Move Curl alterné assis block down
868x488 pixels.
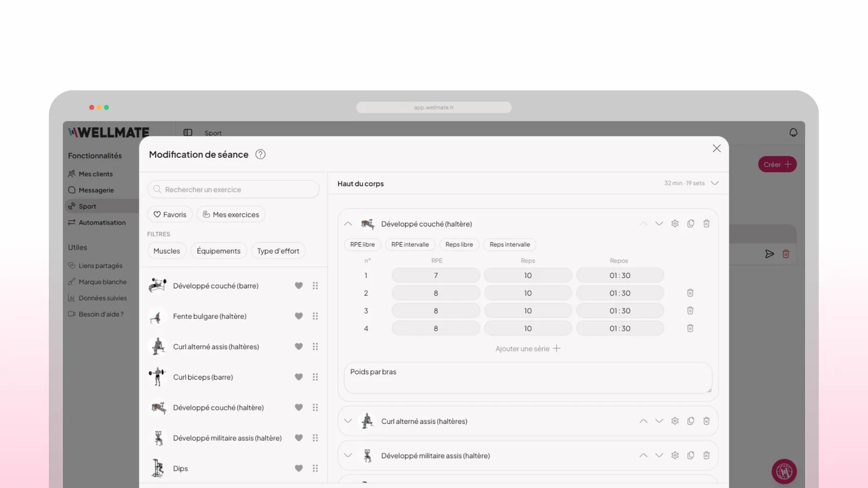click(659, 421)
